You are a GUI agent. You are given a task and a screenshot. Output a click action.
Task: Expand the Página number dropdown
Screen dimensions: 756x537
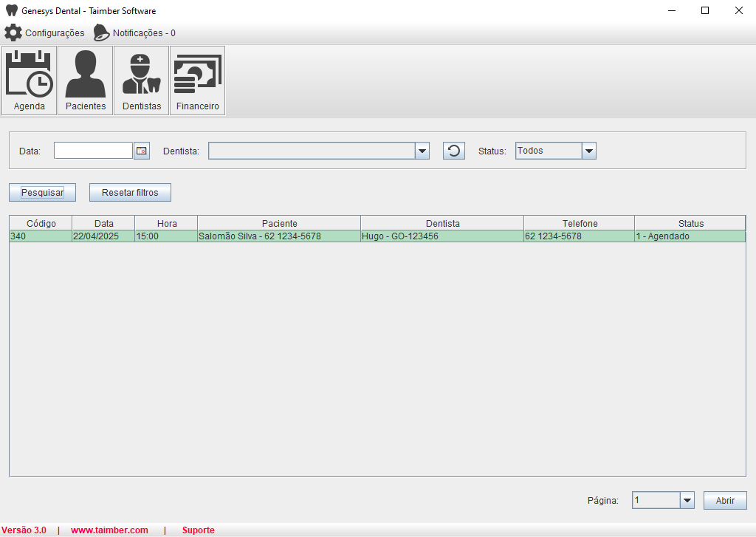point(687,500)
